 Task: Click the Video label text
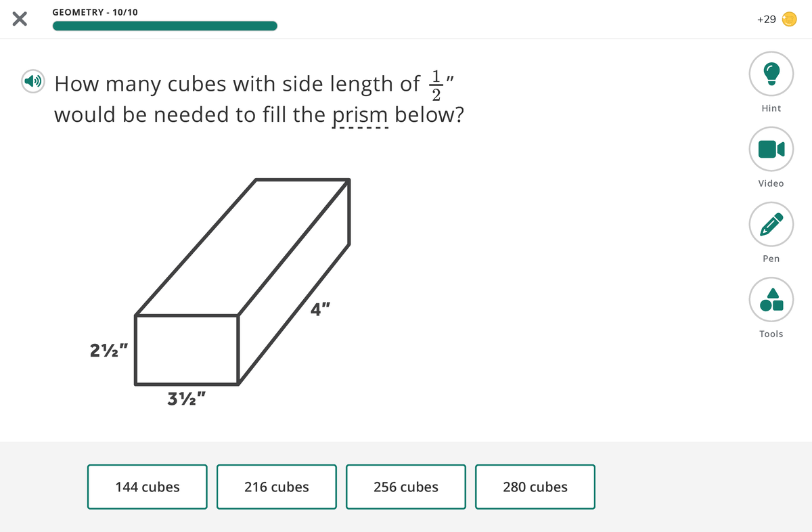click(771, 183)
